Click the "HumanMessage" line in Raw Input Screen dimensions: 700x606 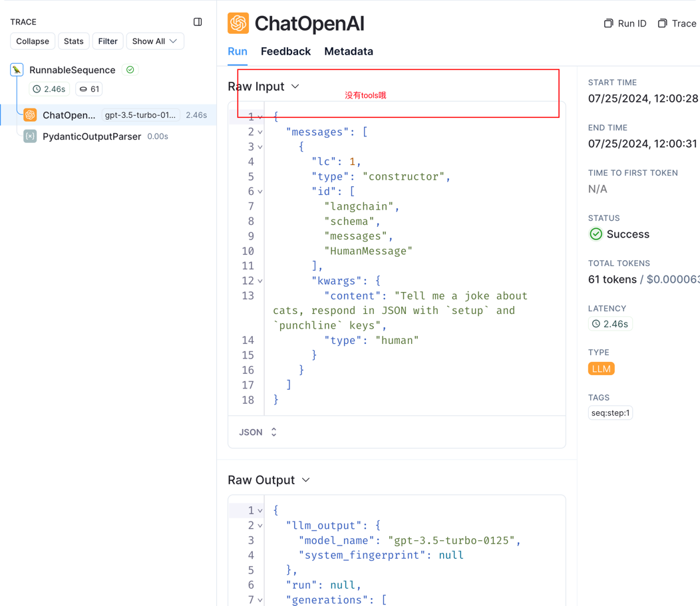coord(369,251)
